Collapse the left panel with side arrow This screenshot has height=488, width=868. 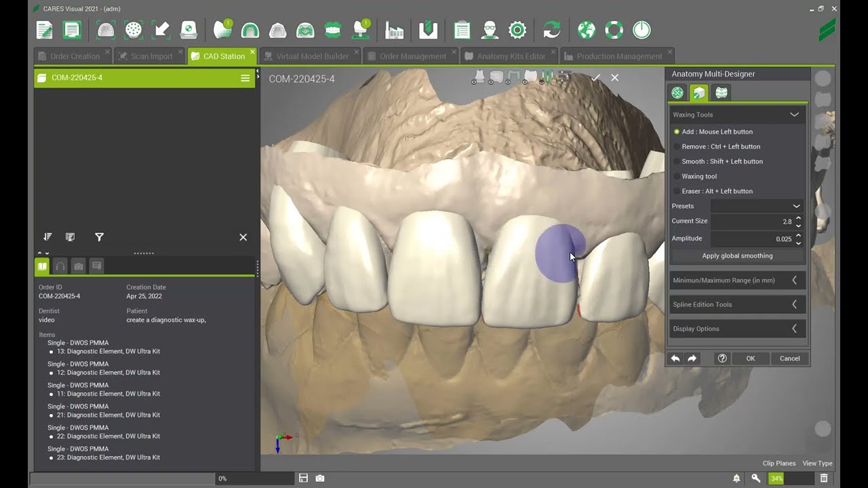257,71
